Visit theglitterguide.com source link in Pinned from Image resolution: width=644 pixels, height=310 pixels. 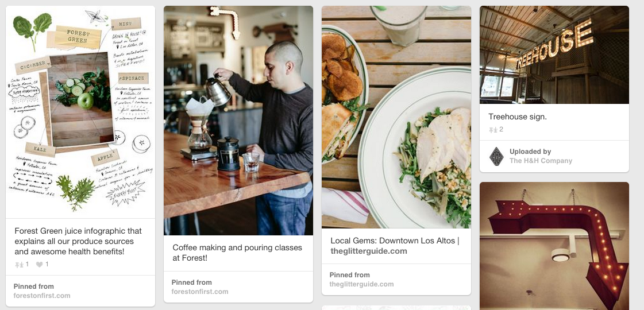(361, 284)
